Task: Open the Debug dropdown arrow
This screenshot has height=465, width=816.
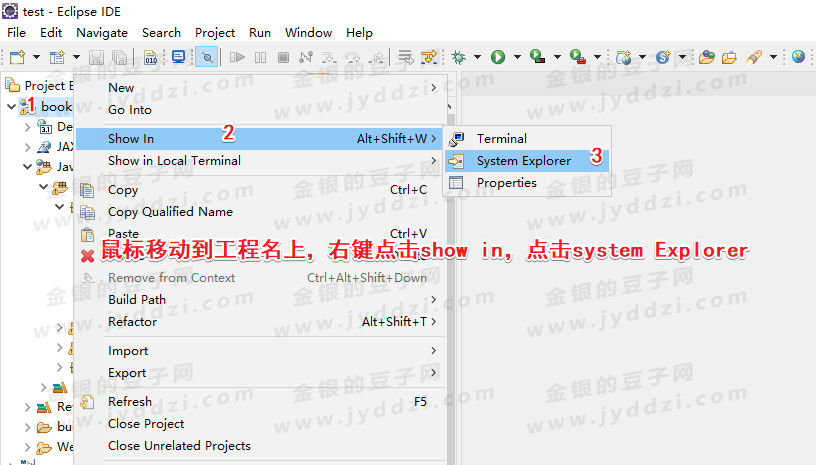Action: (x=477, y=57)
